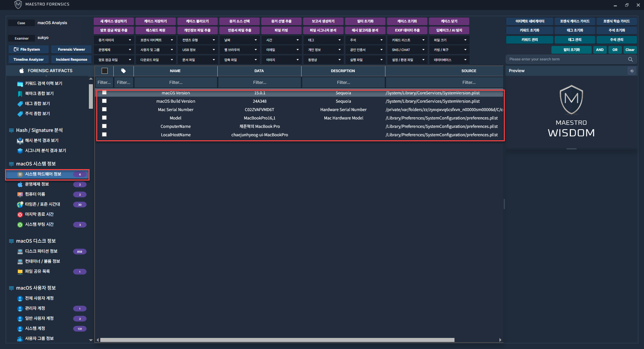Click the search magnifier icon
Image resolution: width=644 pixels, height=349 pixels.
point(630,59)
